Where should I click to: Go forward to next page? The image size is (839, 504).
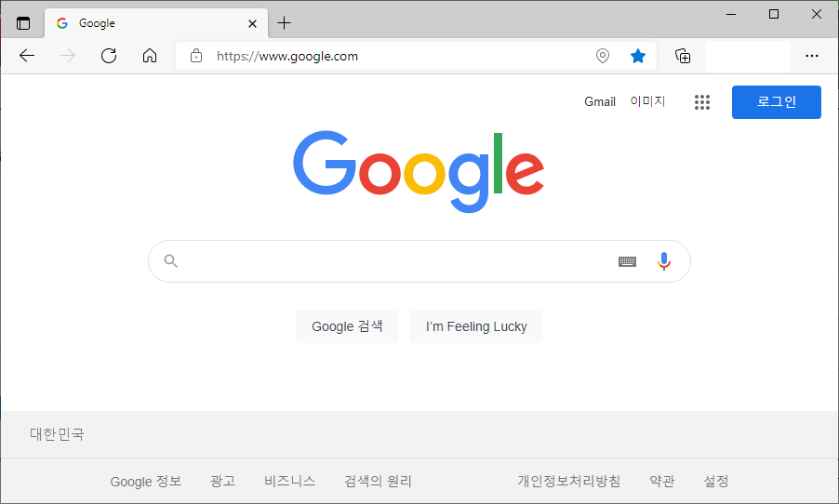[68, 56]
